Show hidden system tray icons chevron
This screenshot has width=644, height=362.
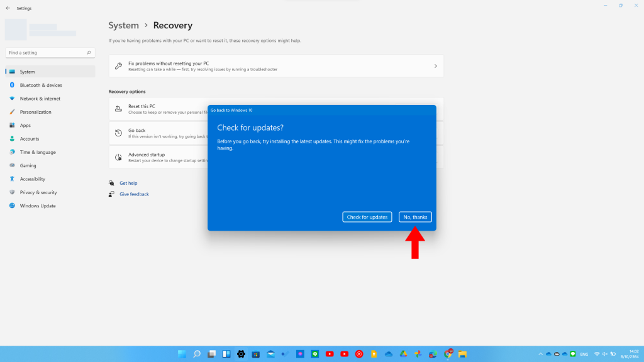coord(540,354)
